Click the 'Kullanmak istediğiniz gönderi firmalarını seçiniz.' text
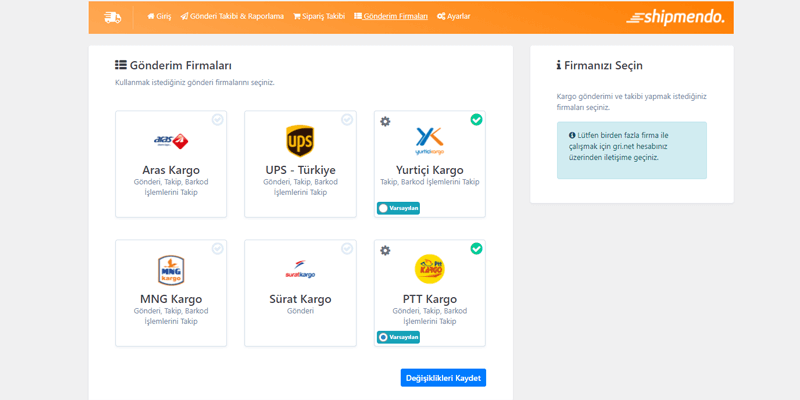 pyautogui.click(x=195, y=82)
